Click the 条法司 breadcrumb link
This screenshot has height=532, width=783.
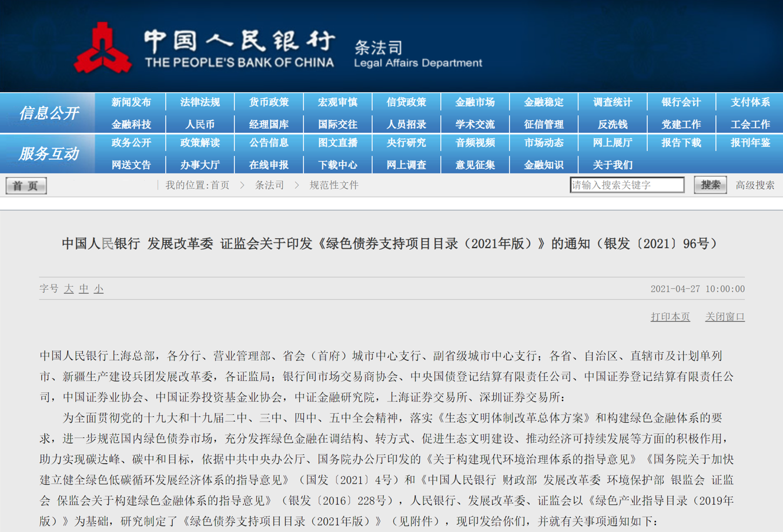269,185
